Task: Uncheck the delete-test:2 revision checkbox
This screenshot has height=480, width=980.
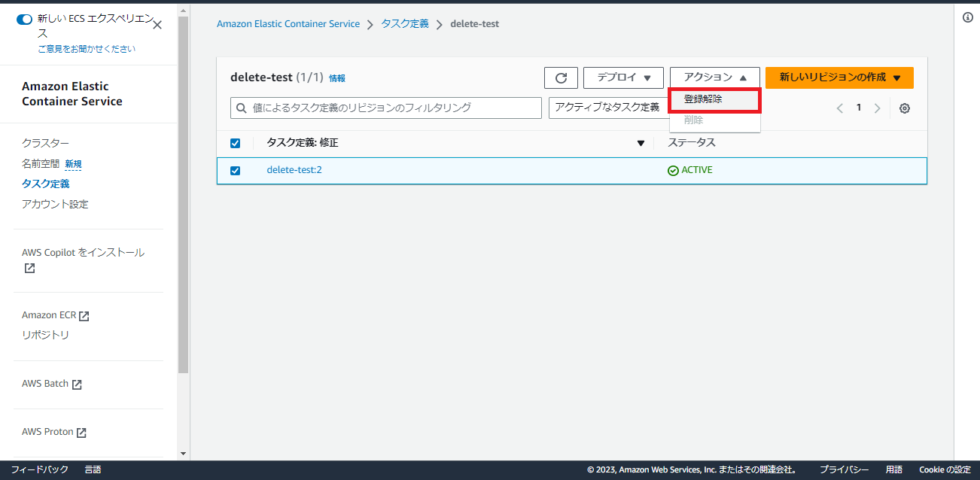Action: [235, 170]
